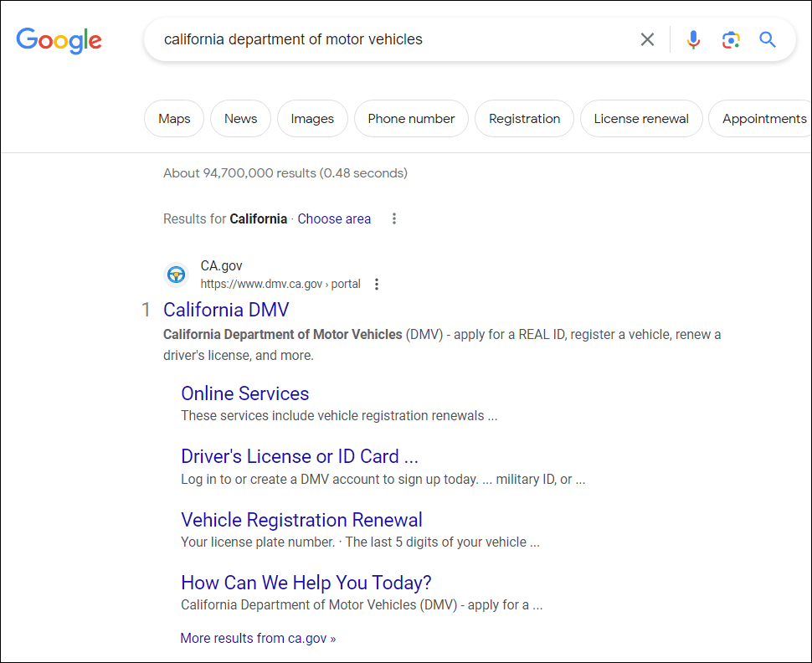Filter results by News
The image size is (812, 663).
pos(240,119)
